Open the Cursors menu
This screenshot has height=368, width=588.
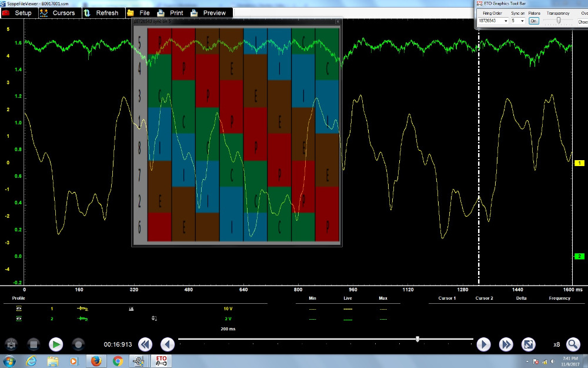[x=58, y=13]
